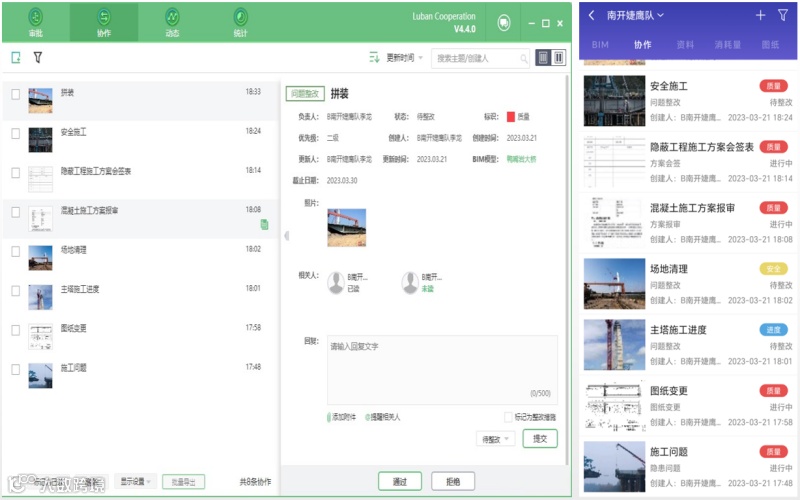The image size is (800, 500).
Task: Go back with the mobile header arrow
Action: pyautogui.click(x=591, y=15)
